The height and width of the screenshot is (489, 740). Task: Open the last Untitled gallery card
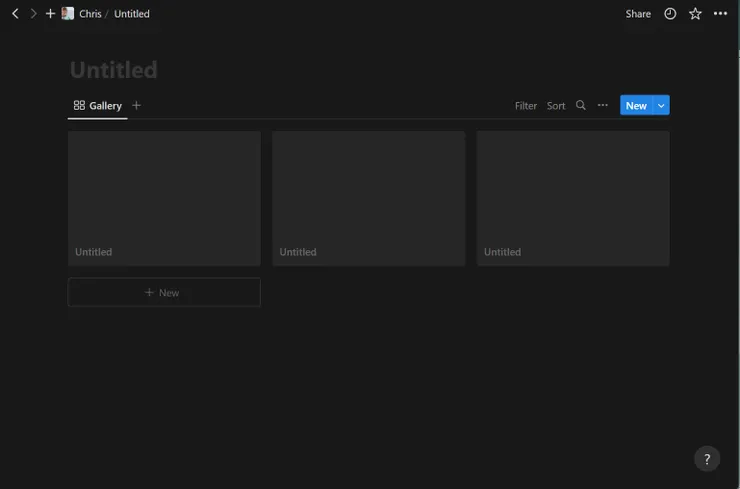click(x=573, y=198)
